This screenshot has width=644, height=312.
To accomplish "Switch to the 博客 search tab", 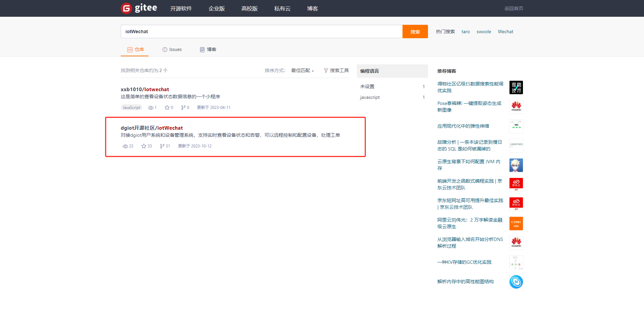I will tap(208, 50).
